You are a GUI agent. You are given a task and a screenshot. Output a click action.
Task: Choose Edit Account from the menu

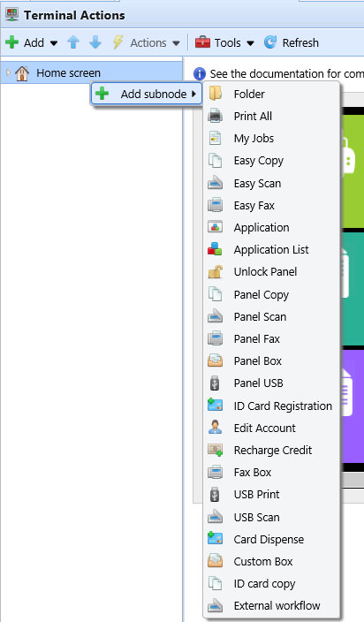[271, 428]
